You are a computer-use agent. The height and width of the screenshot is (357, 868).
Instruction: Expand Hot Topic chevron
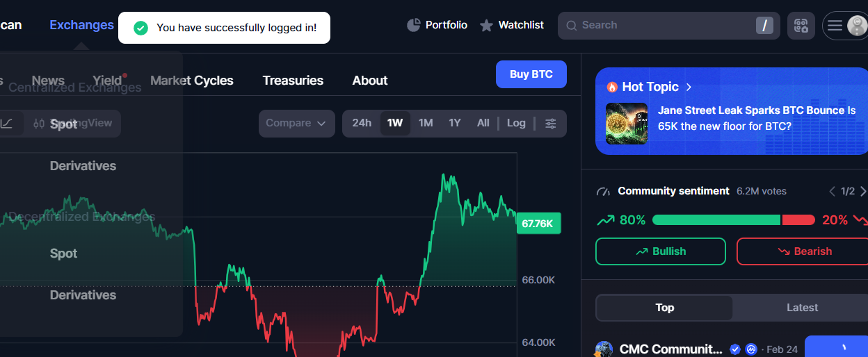point(689,87)
